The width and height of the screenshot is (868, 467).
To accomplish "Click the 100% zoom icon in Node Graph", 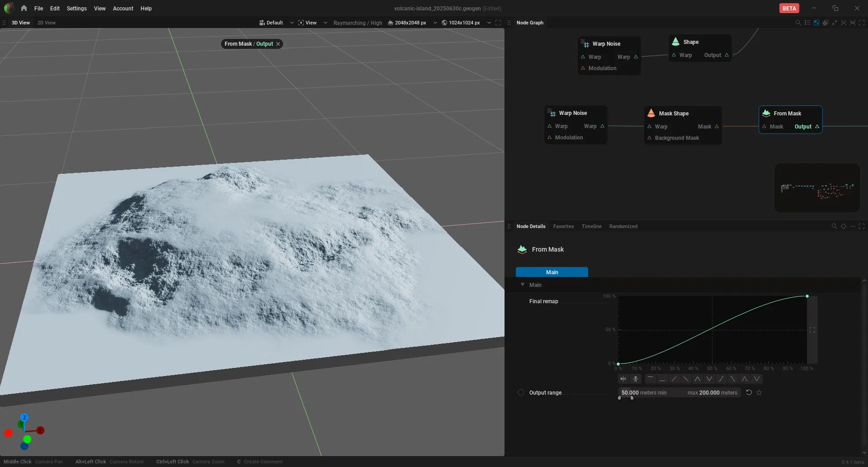I will 853,23.
